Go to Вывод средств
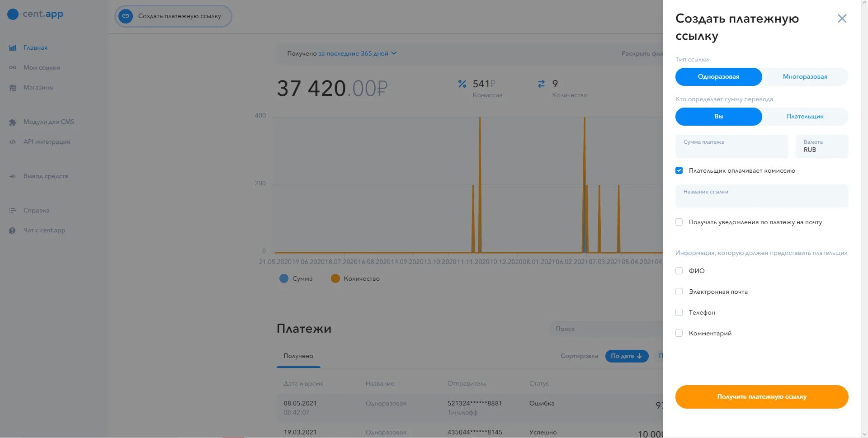Screen dimensions: 868x438 pos(46,176)
